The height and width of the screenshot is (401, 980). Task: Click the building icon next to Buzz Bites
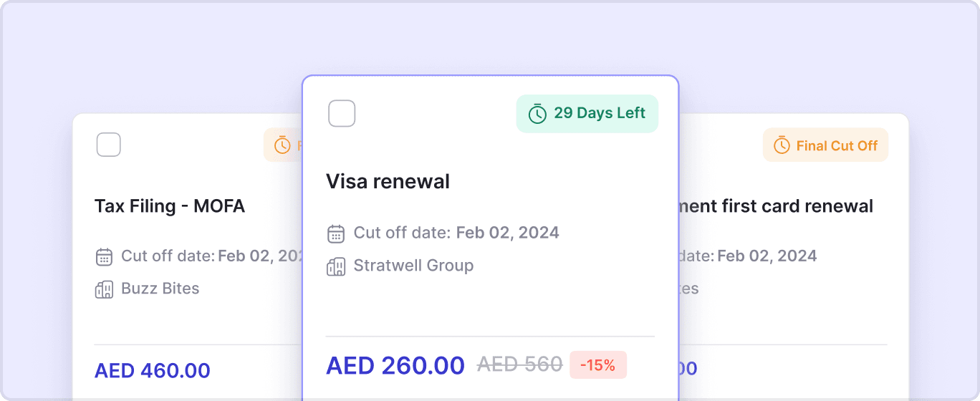104,289
